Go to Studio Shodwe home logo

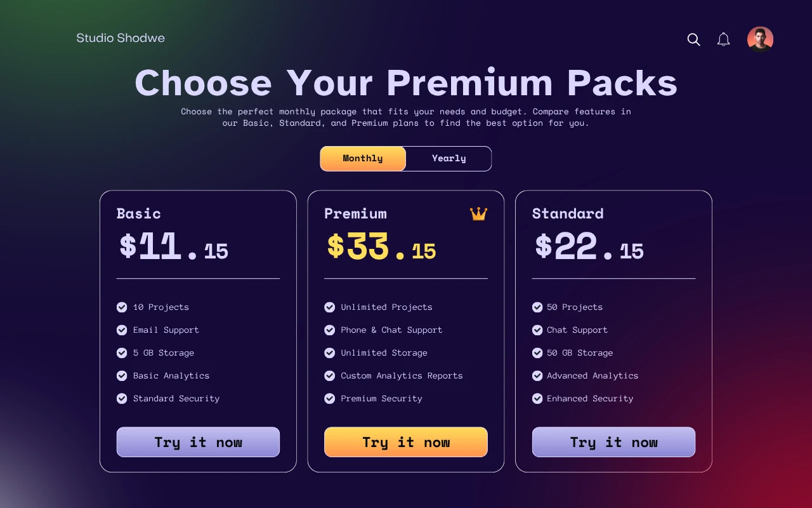[121, 38]
